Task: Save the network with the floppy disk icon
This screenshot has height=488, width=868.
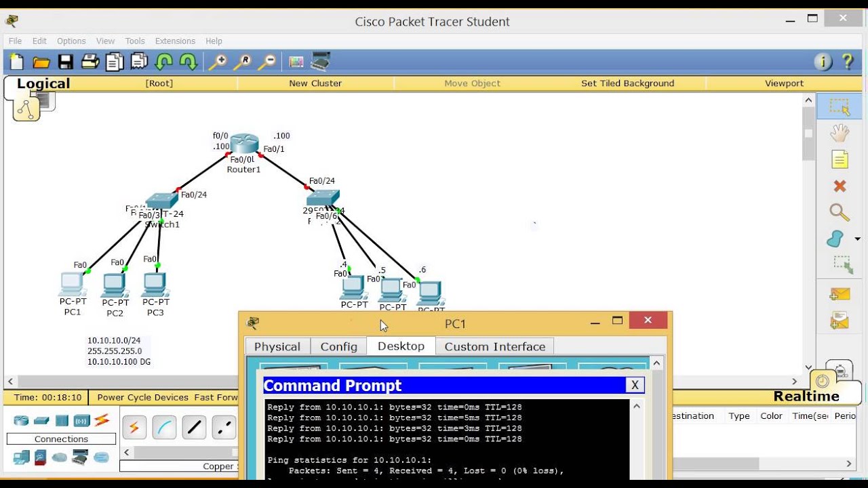Action: (x=66, y=62)
